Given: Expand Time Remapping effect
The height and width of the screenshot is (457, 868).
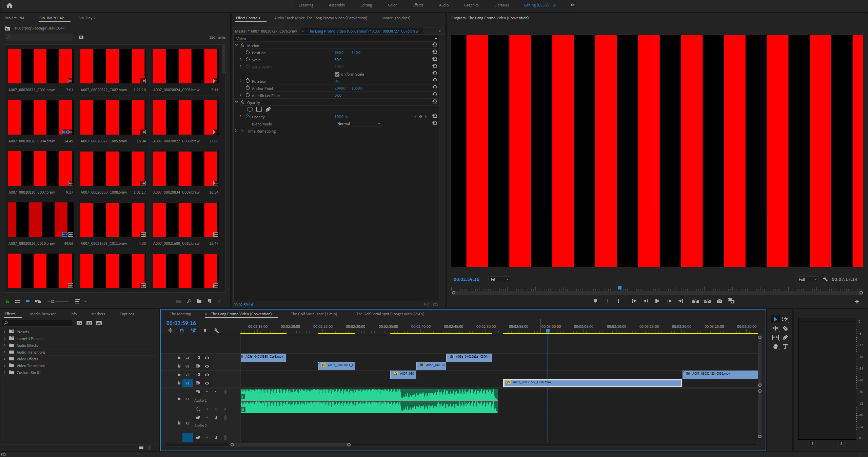Looking at the screenshot, I should tap(236, 131).
